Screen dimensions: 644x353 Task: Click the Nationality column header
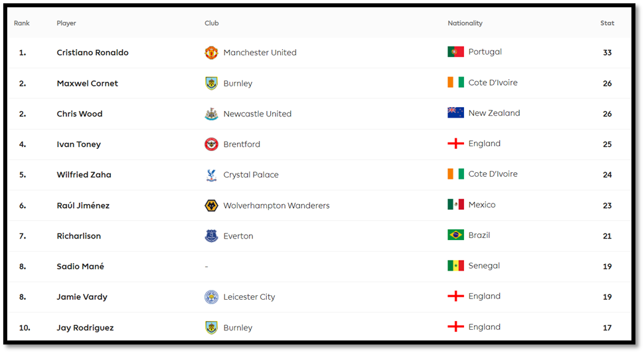point(465,23)
